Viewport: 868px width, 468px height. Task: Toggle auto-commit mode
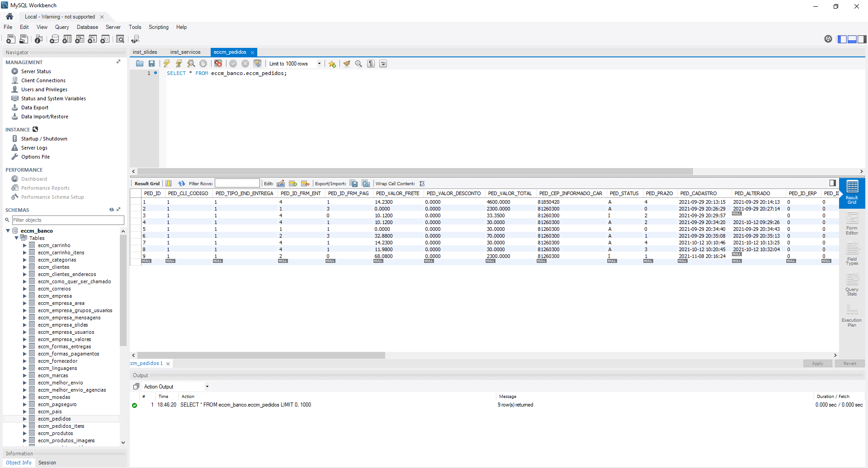(x=258, y=64)
